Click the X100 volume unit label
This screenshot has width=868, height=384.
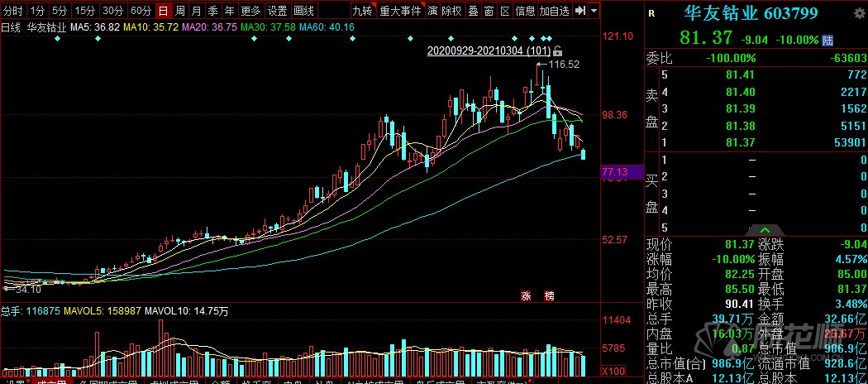(614, 370)
